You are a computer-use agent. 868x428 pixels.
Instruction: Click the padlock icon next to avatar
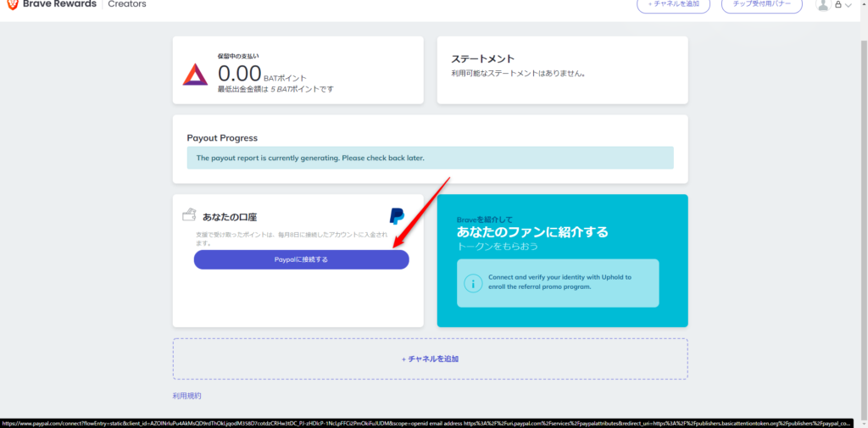pyautogui.click(x=837, y=5)
